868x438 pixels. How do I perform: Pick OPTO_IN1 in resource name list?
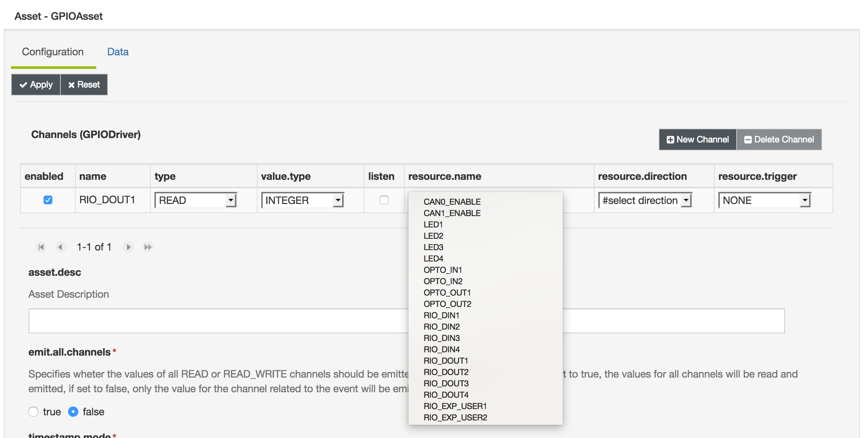[443, 270]
